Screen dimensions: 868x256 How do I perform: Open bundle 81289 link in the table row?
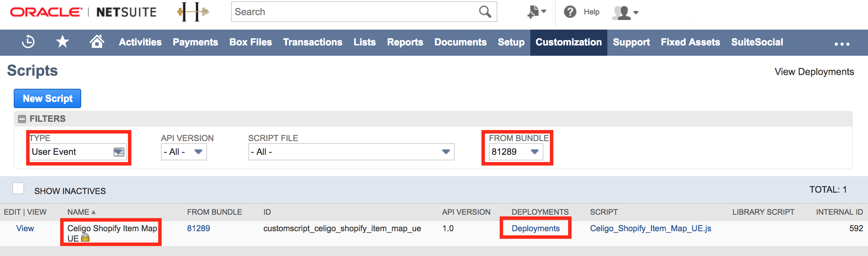(198, 228)
